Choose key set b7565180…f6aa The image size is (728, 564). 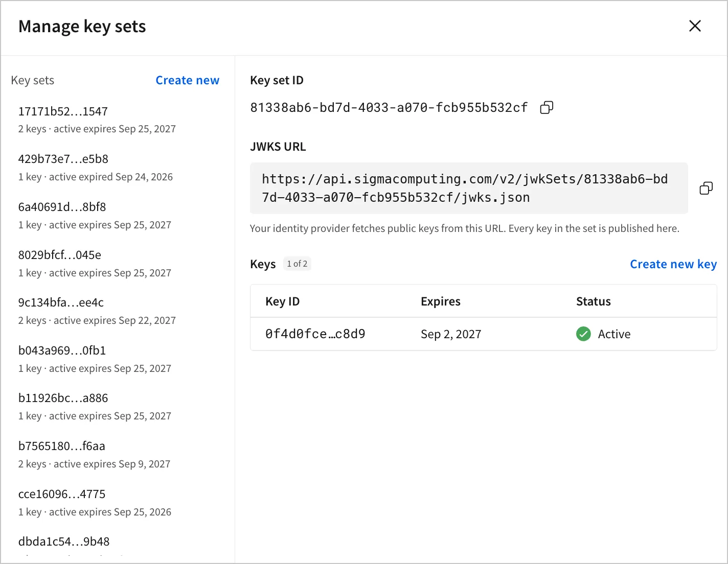118,455
